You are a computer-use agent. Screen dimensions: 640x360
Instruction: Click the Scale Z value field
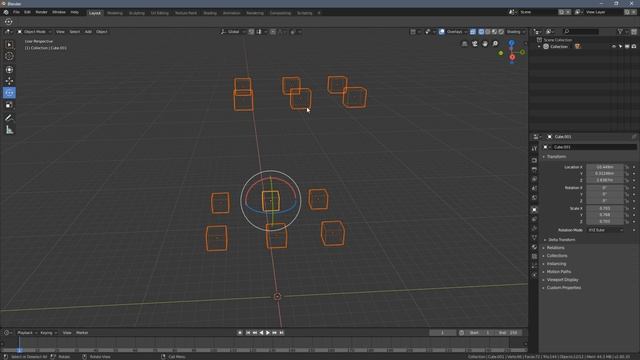tap(605, 222)
